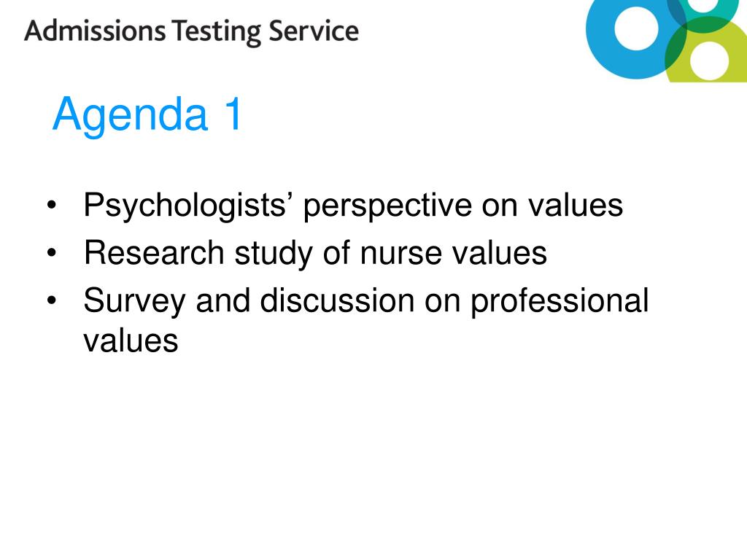
Task: Select the Agenda 1 slide title
Action: pyautogui.click(x=147, y=114)
